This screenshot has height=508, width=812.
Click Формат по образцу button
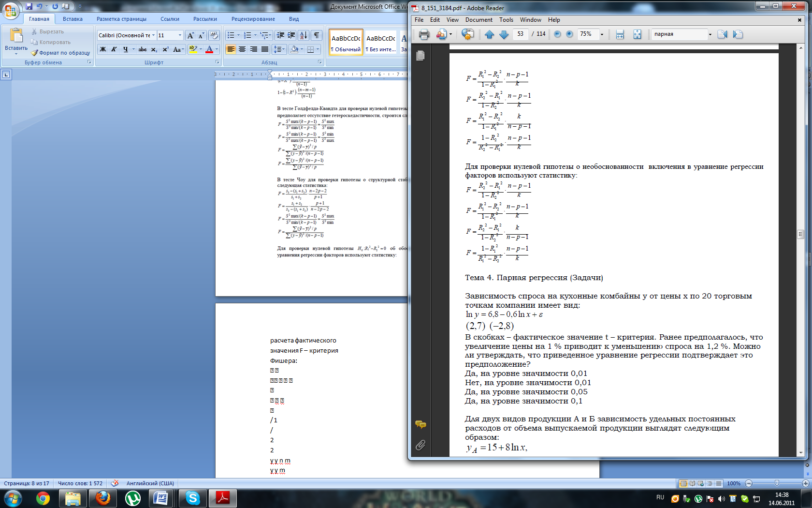click(x=61, y=53)
